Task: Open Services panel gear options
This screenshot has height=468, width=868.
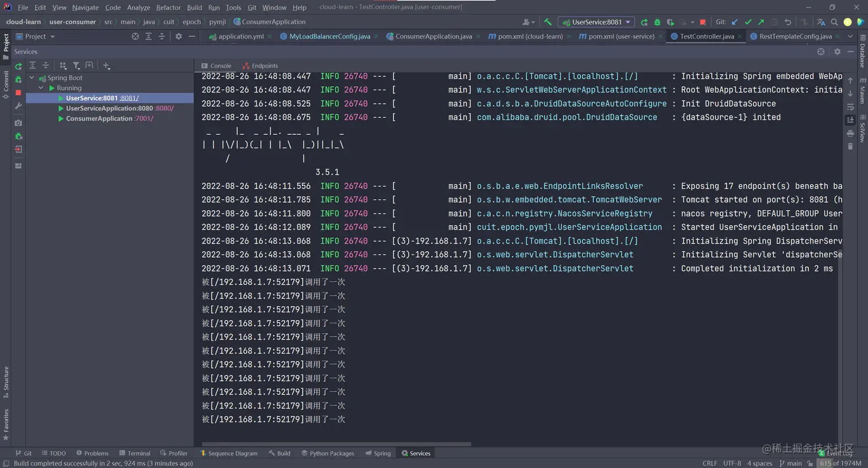Action: (837, 52)
